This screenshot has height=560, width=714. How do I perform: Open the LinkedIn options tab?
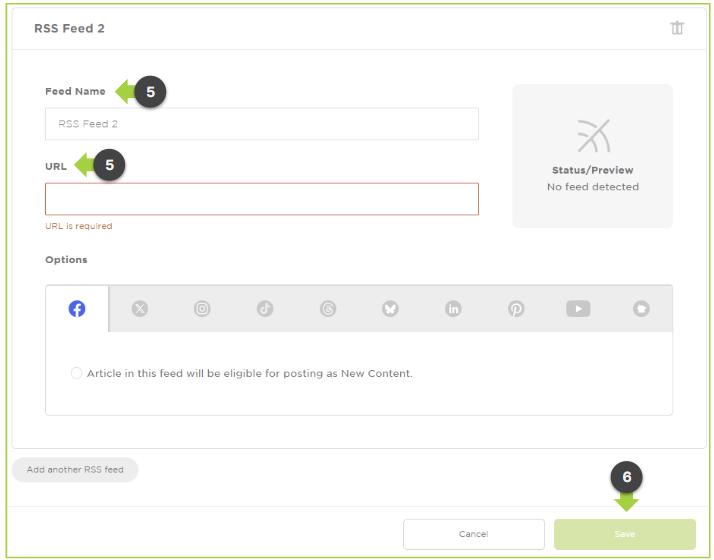click(x=453, y=309)
